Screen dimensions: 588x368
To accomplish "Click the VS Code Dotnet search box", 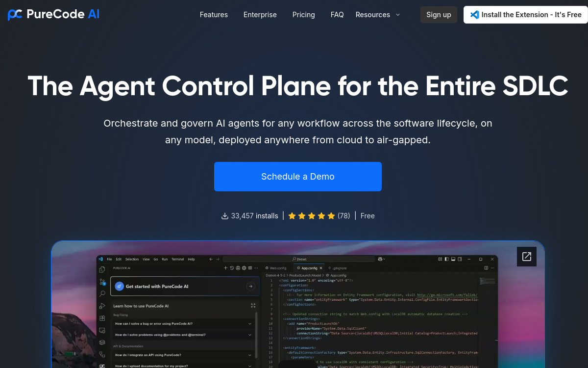I will pos(298,259).
